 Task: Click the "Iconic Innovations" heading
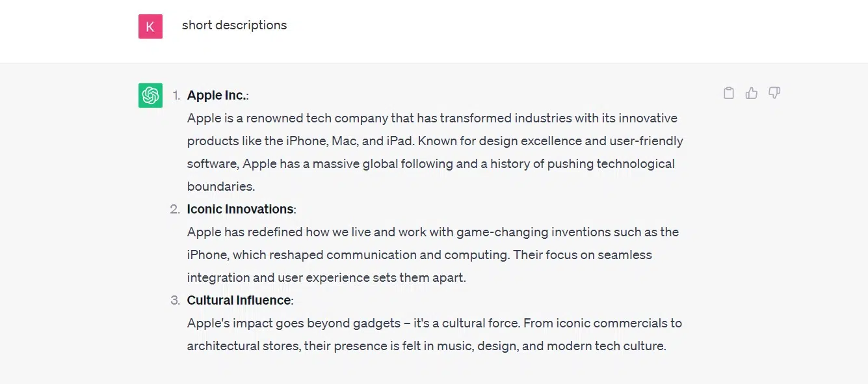[x=240, y=209]
